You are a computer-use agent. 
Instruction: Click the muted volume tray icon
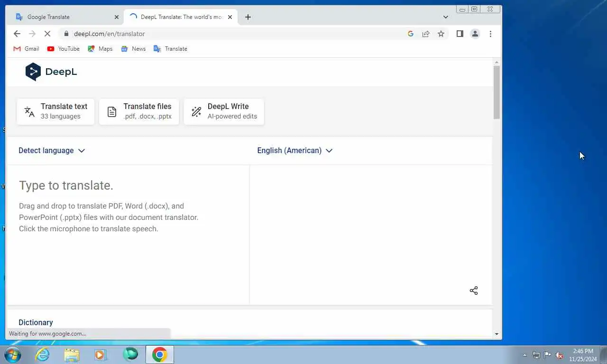click(x=559, y=355)
